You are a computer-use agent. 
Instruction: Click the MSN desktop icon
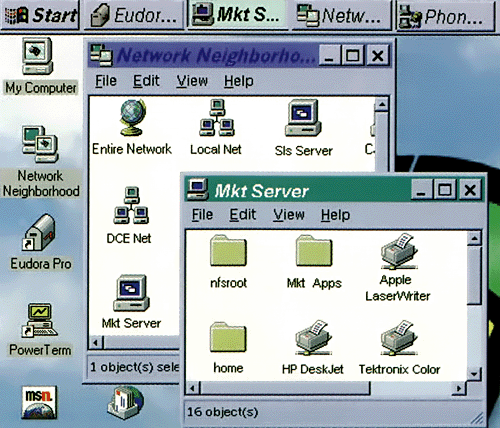39,402
